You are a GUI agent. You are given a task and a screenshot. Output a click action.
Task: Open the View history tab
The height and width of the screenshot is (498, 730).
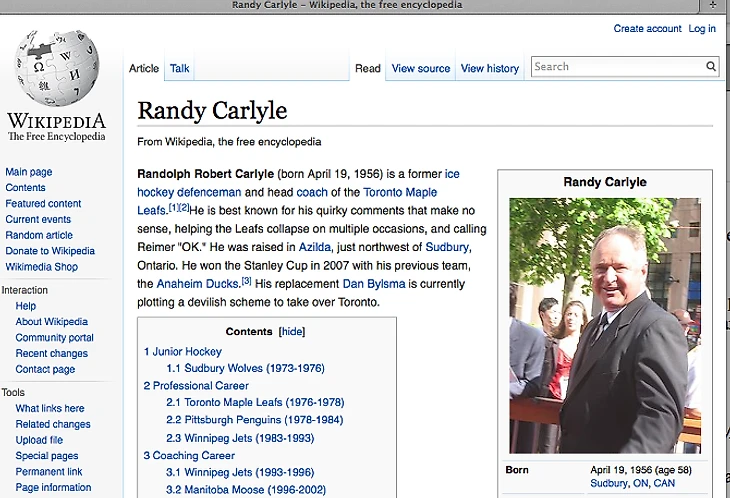490,68
